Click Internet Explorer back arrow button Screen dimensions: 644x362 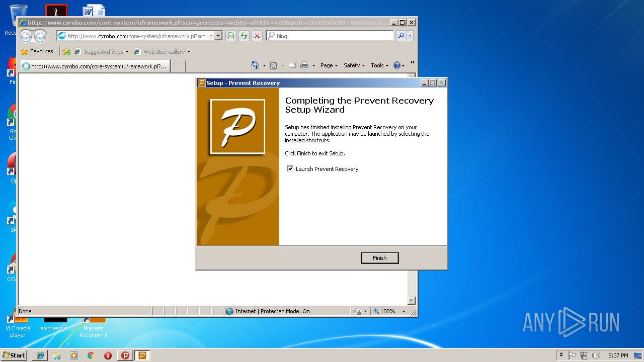(26, 36)
